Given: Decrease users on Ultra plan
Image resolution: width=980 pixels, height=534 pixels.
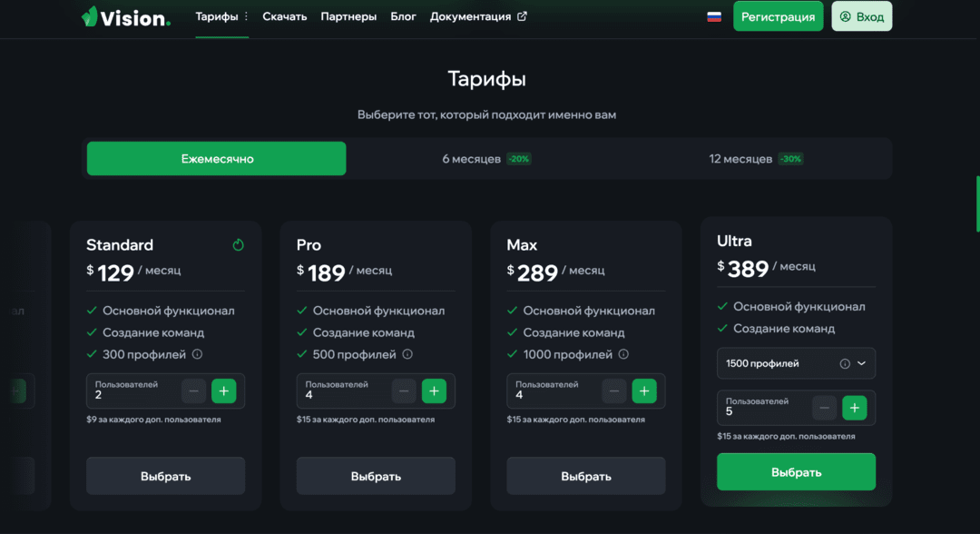Looking at the screenshot, I should coord(824,408).
